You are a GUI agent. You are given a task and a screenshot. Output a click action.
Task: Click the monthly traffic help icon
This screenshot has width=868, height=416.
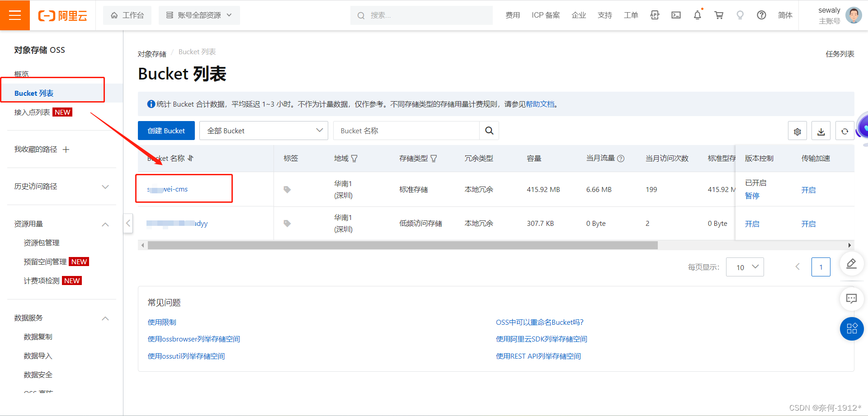[x=621, y=159]
